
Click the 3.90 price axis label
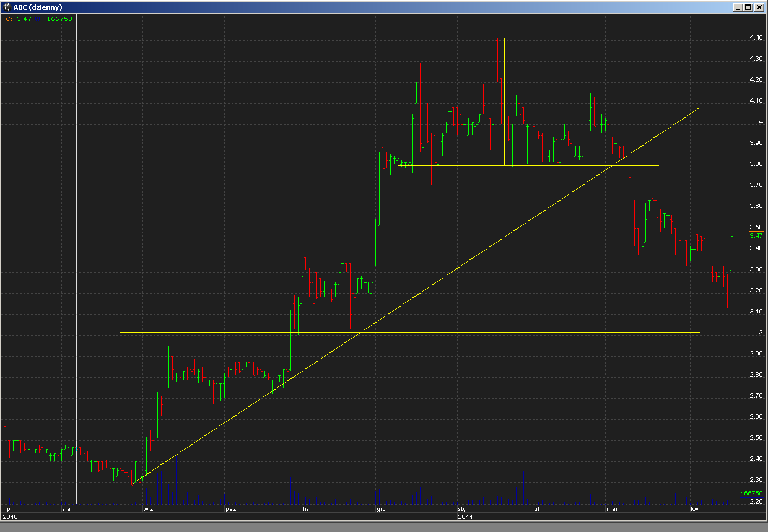click(x=756, y=143)
